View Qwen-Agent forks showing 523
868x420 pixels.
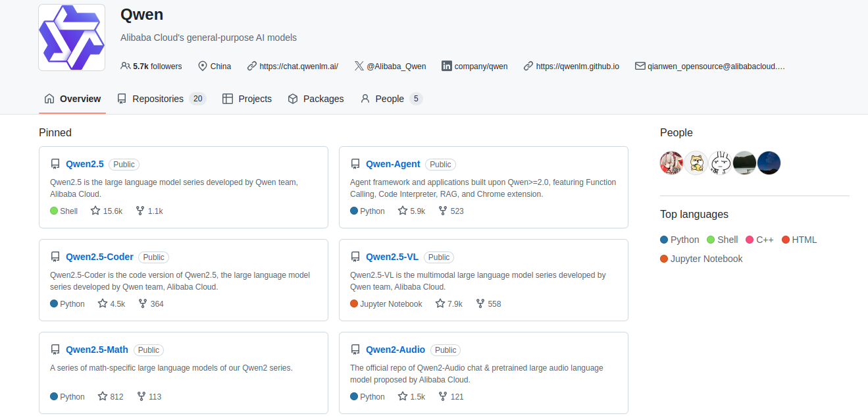coord(451,211)
